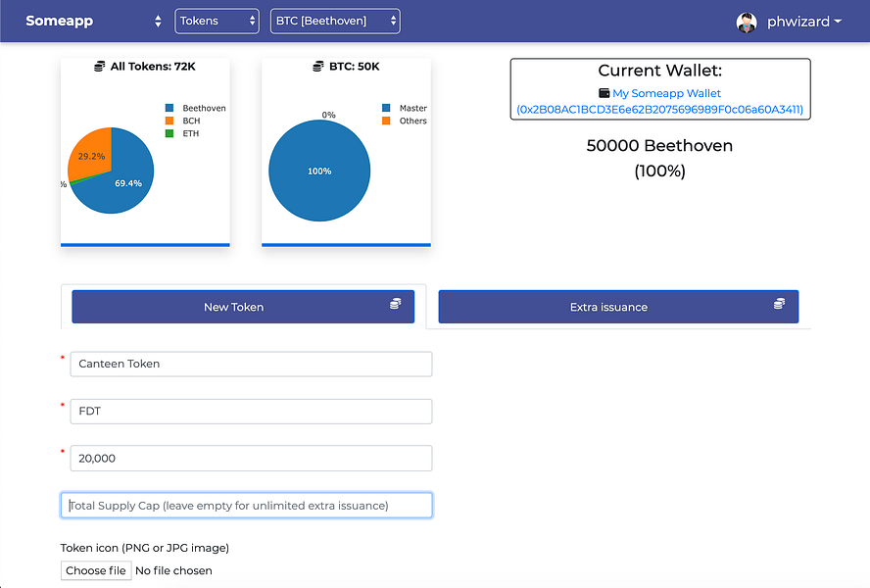Click the coins icon beside BTC: 50K
The image size is (870, 588).
(318, 67)
